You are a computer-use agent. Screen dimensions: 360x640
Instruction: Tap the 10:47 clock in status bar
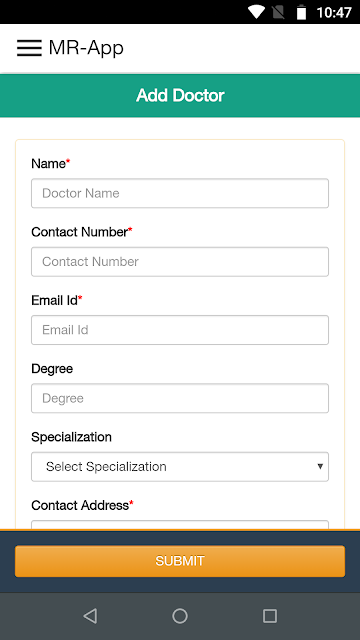(334, 13)
